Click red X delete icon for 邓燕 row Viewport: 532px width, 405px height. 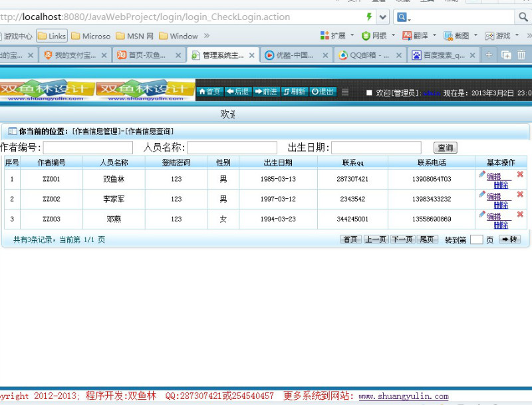click(x=520, y=214)
